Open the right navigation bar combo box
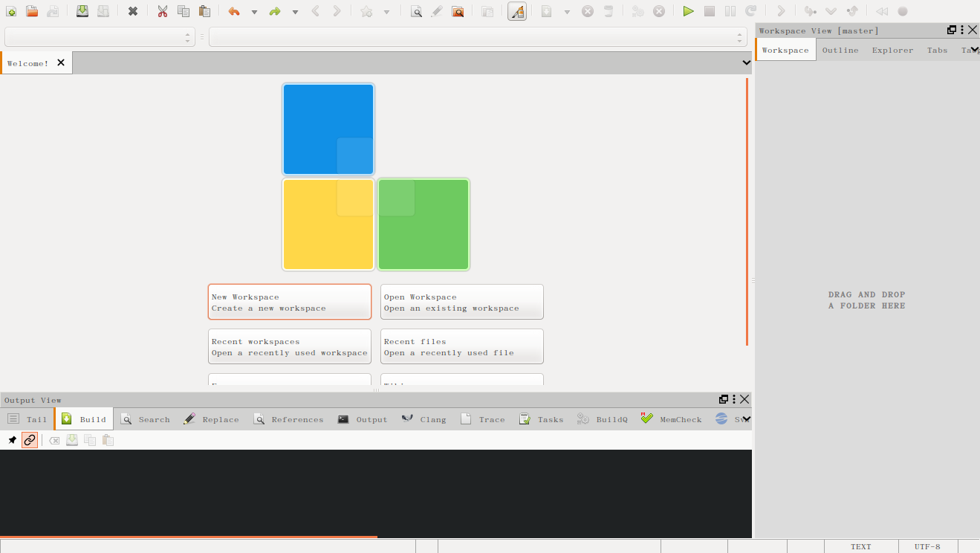This screenshot has height=553, width=980. point(478,37)
